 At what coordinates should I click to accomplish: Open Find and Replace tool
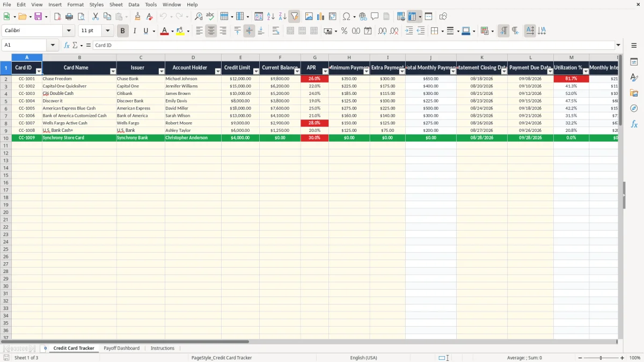pyautogui.click(x=199, y=17)
